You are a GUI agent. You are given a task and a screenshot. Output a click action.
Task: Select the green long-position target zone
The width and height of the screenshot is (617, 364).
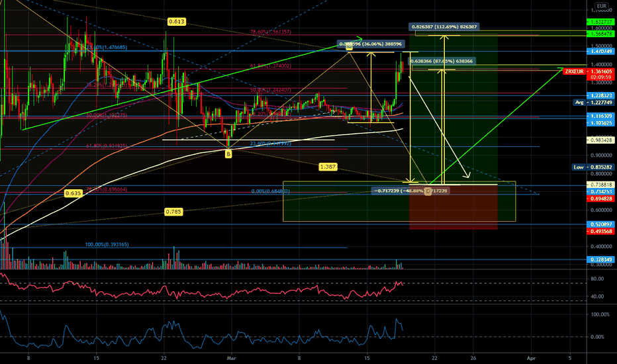453,110
